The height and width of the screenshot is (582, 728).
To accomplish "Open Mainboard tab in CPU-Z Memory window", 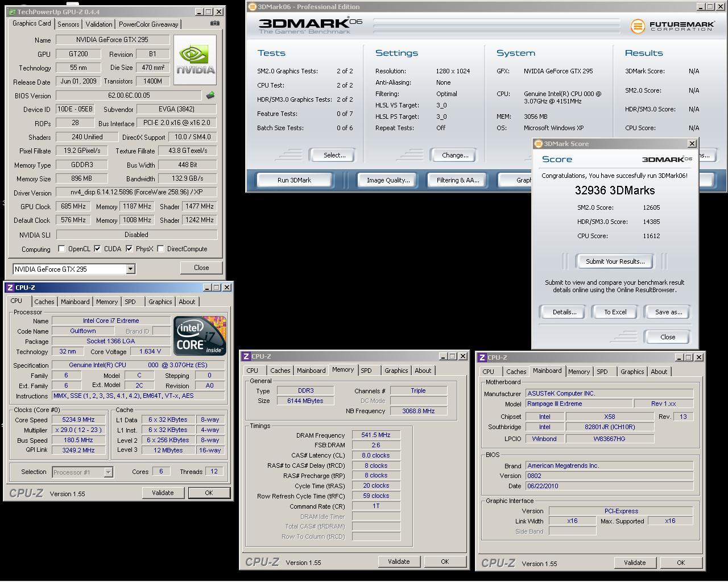I will [x=311, y=371].
